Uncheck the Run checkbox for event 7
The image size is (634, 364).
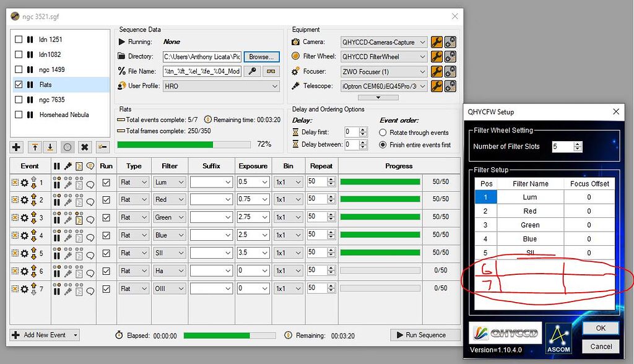coord(106,289)
